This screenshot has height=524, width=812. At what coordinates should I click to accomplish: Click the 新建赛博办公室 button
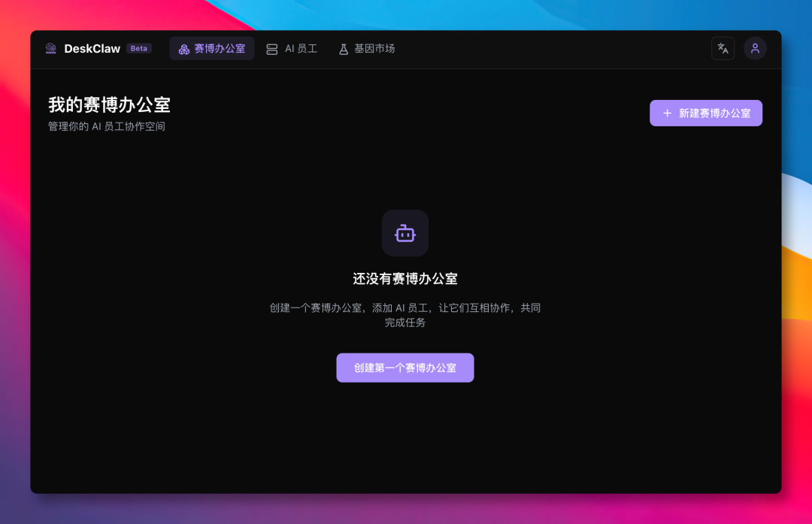pos(706,113)
